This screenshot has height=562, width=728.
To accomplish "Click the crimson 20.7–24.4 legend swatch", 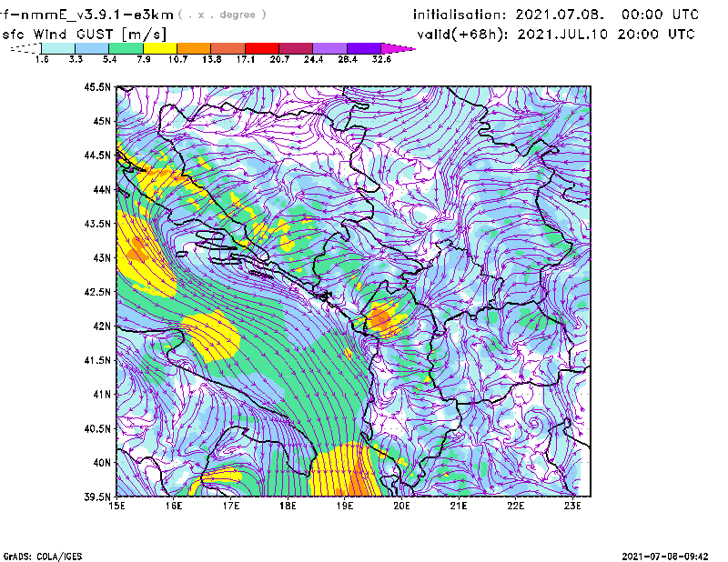I will [296, 48].
